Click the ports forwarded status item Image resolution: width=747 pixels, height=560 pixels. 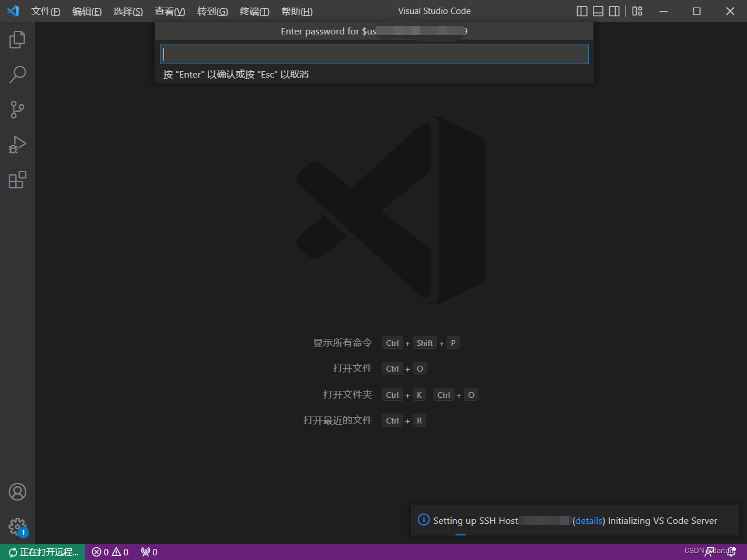coord(149,552)
